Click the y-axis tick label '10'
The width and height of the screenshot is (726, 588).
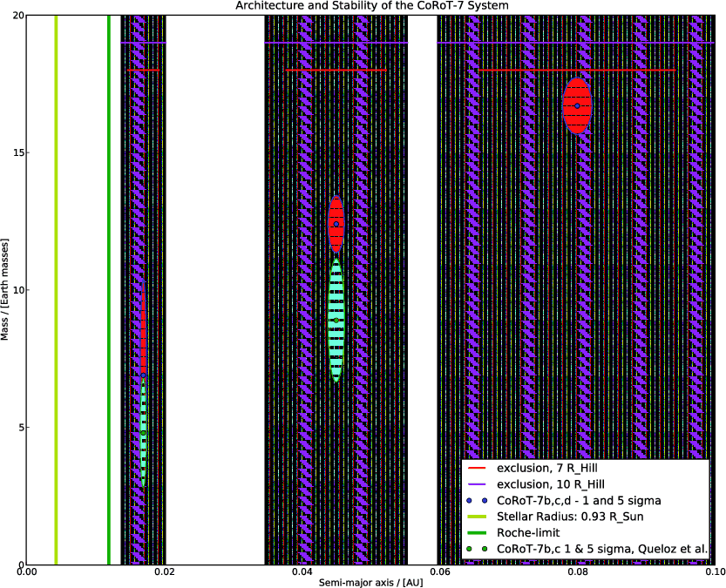(18, 290)
